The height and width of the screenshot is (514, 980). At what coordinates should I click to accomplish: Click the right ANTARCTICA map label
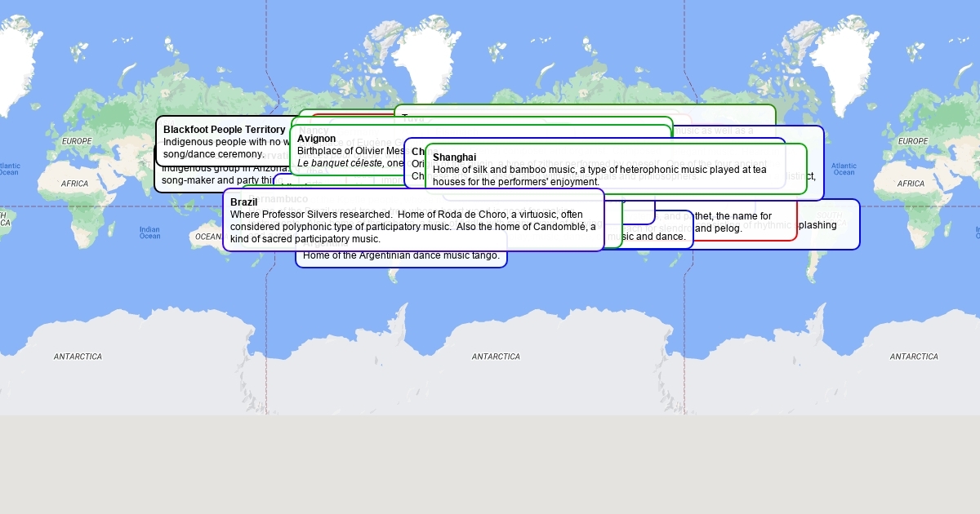tap(914, 357)
